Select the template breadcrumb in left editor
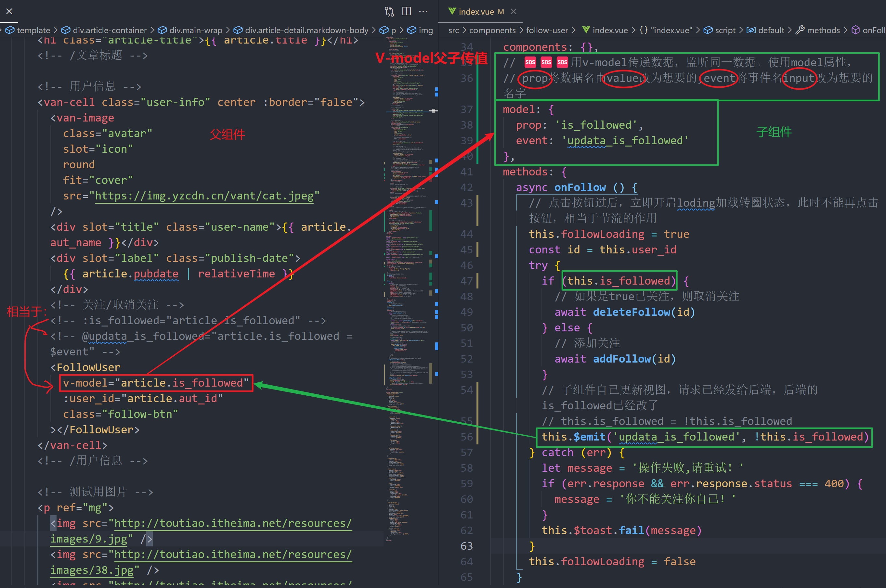The width and height of the screenshot is (886, 588). pyautogui.click(x=33, y=30)
